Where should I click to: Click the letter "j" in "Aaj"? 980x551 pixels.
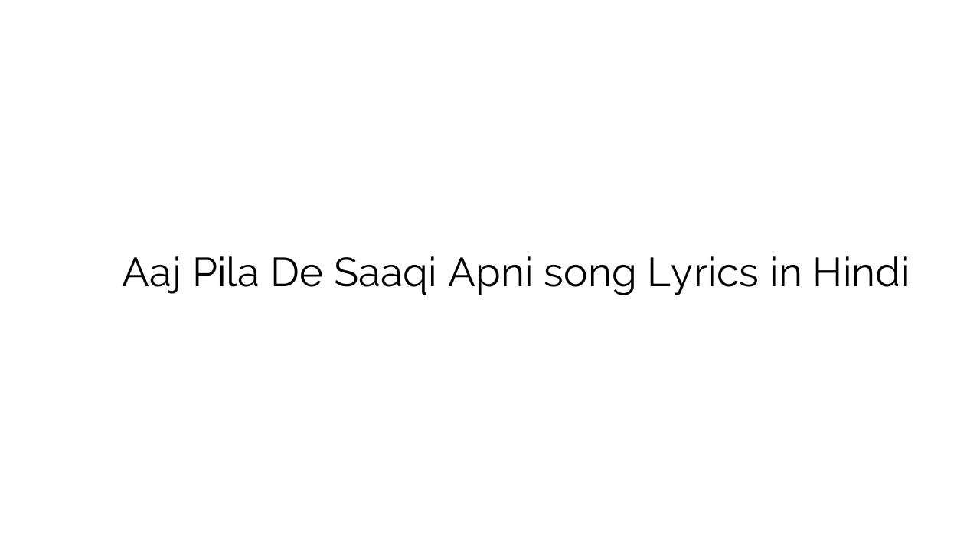(x=176, y=275)
